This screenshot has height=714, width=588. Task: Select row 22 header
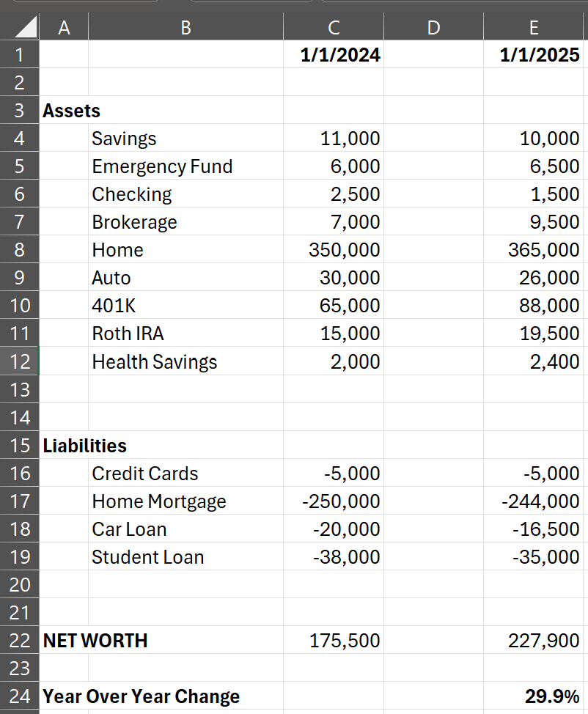(x=20, y=641)
